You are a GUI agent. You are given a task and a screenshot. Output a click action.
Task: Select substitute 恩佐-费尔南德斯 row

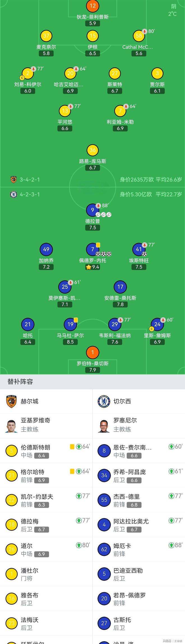click(139, 451)
